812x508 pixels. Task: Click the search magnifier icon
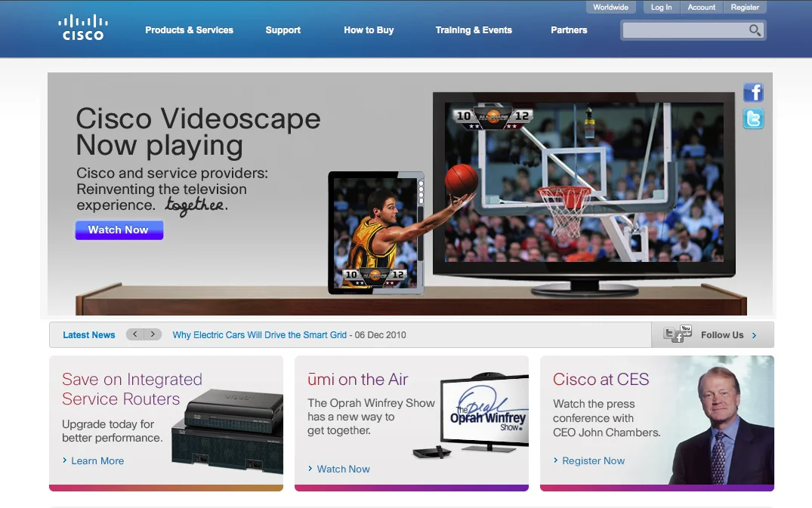coord(755,30)
